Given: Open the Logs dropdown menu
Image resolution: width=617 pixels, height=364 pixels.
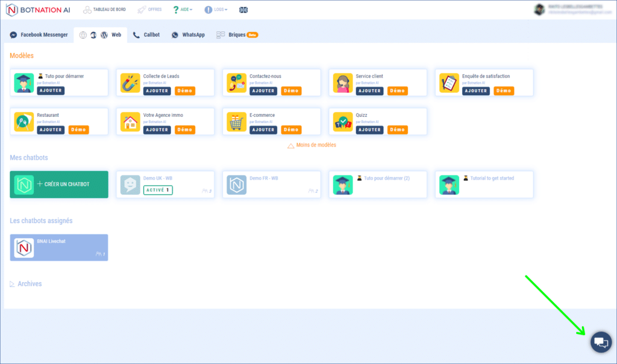Looking at the screenshot, I should [x=216, y=10].
